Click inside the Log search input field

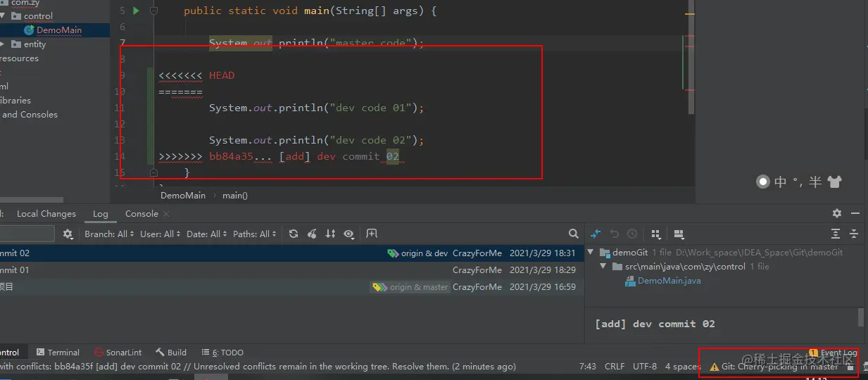click(27, 234)
